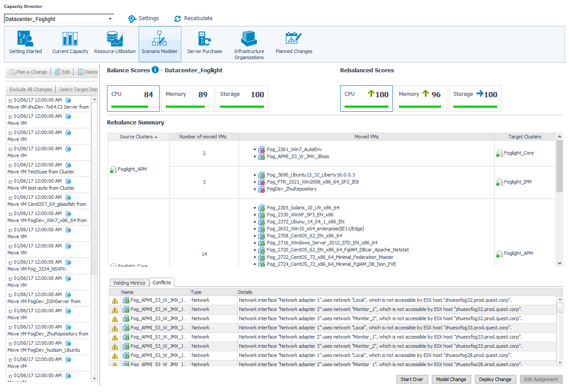
Task: Toggle checkbox for zhuDev-7x64.CI Server change
Action: click(x=11, y=101)
